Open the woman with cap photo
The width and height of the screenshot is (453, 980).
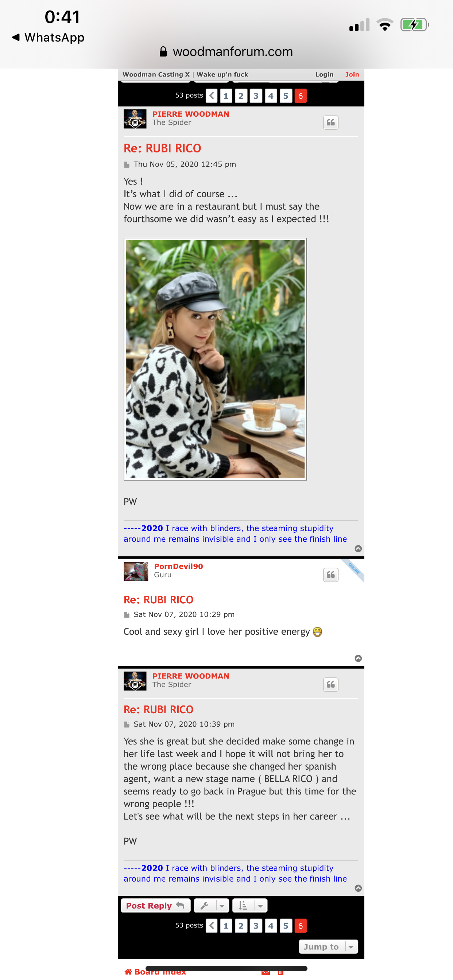pos(215,359)
